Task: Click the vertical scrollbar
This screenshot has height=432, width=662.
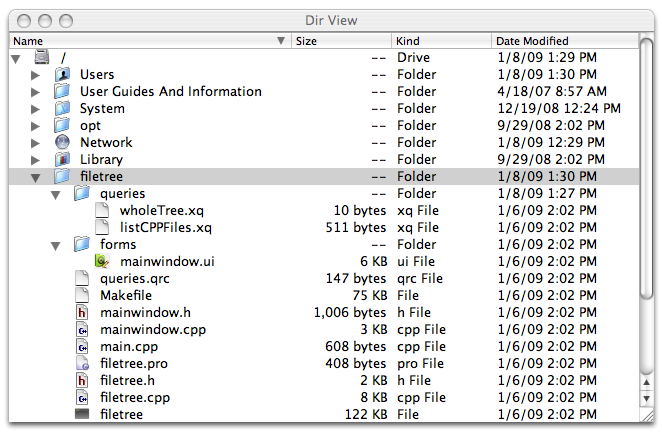Action: click(x=647, y=170)
